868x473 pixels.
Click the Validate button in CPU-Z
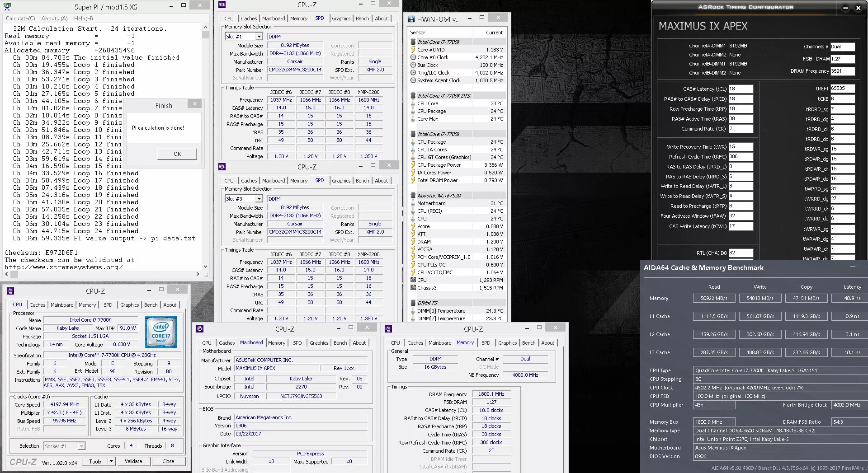pyautogui.click(x=133, y=461)
